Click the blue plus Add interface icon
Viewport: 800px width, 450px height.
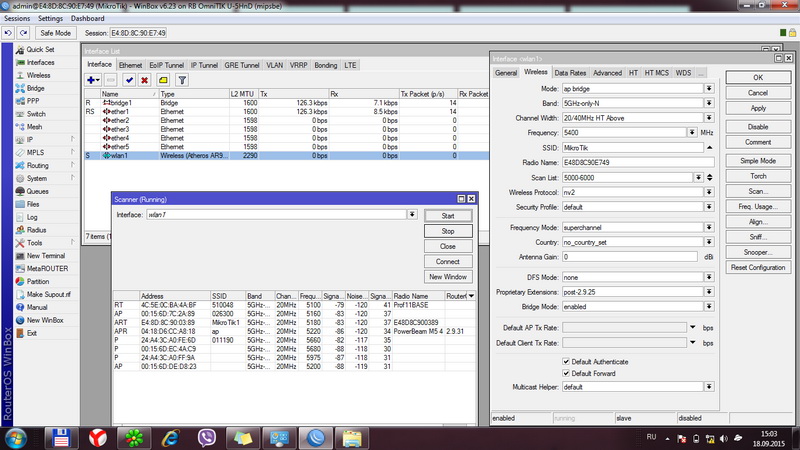[x=93, y=80]
